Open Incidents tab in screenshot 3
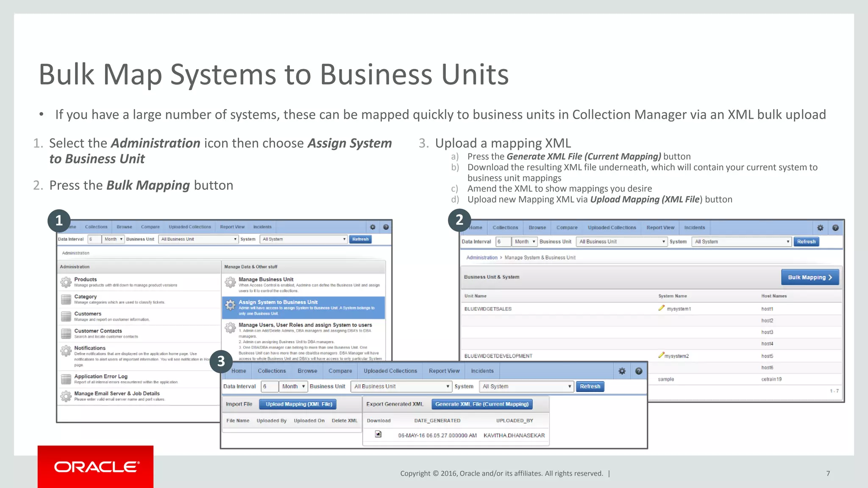The image size is (868, 488). point(482,371)
